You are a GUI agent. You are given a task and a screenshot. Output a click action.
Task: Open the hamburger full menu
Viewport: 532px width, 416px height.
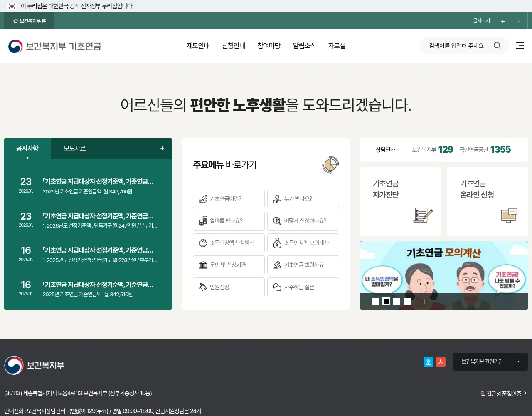coord(520,45)
